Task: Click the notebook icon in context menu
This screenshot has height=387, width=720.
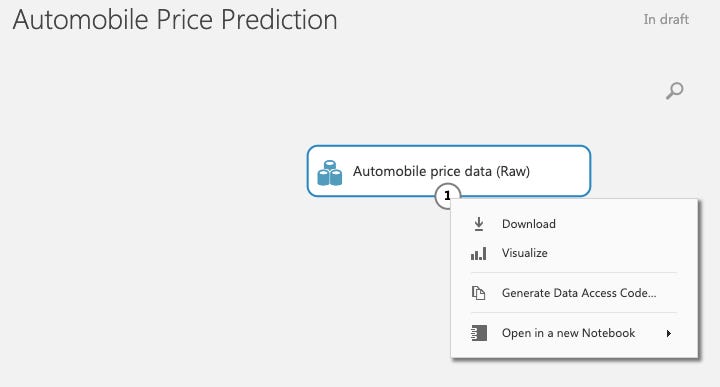Action: point(478,333)
